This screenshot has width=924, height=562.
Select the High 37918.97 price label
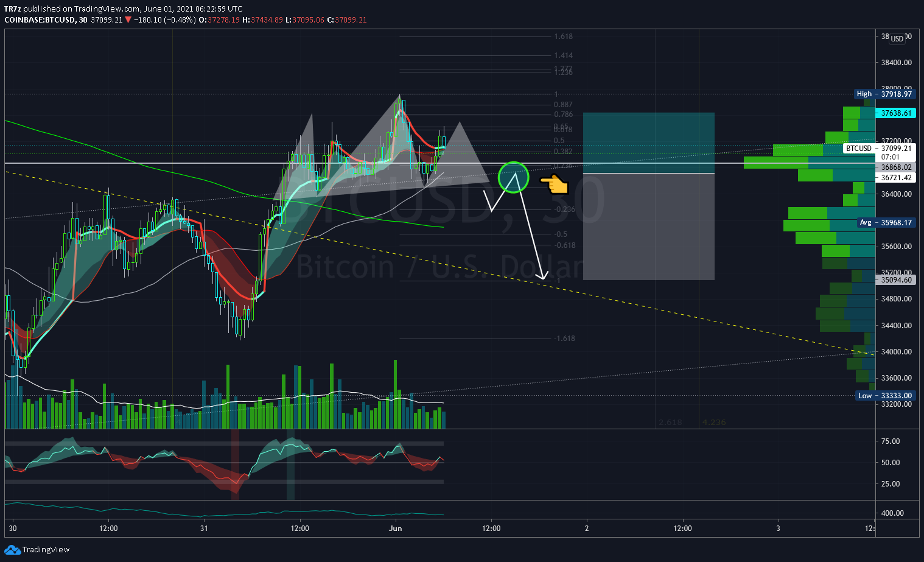click(x=884, y=94)
